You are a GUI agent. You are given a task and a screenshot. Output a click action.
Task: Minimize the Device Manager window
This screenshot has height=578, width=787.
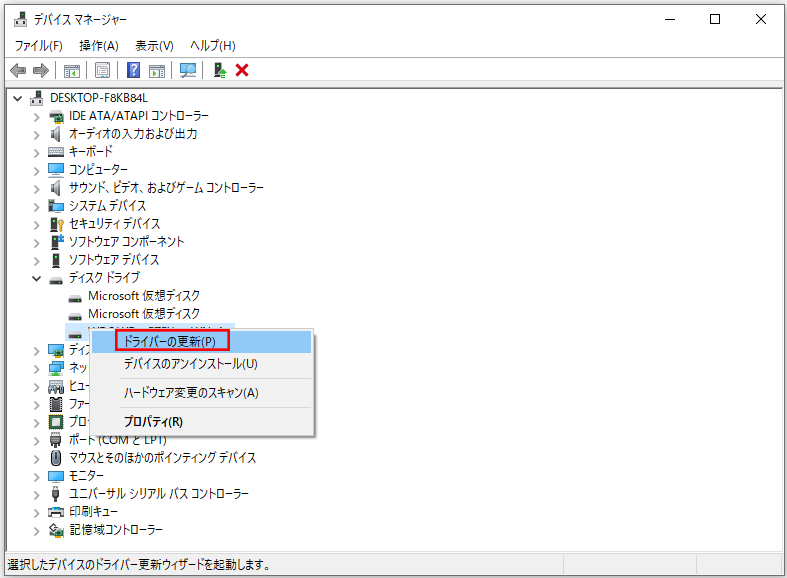click(x=670, y=20)
